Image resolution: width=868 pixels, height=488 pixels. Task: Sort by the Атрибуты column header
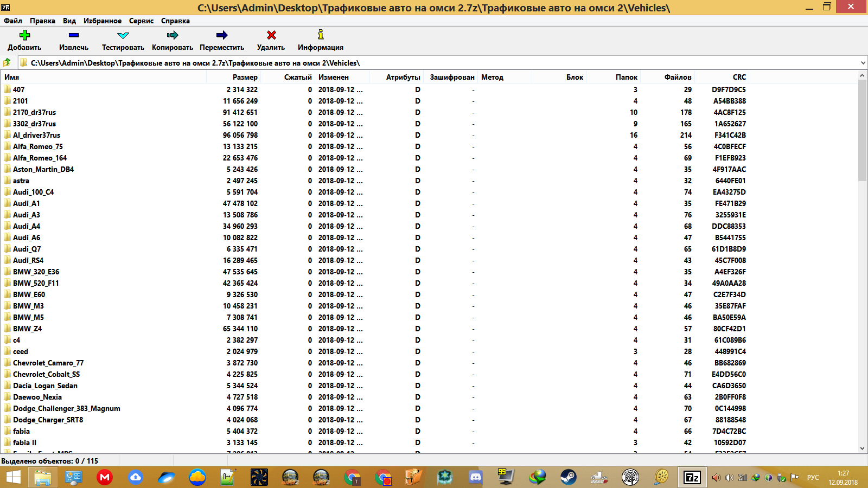click(396, 77)
